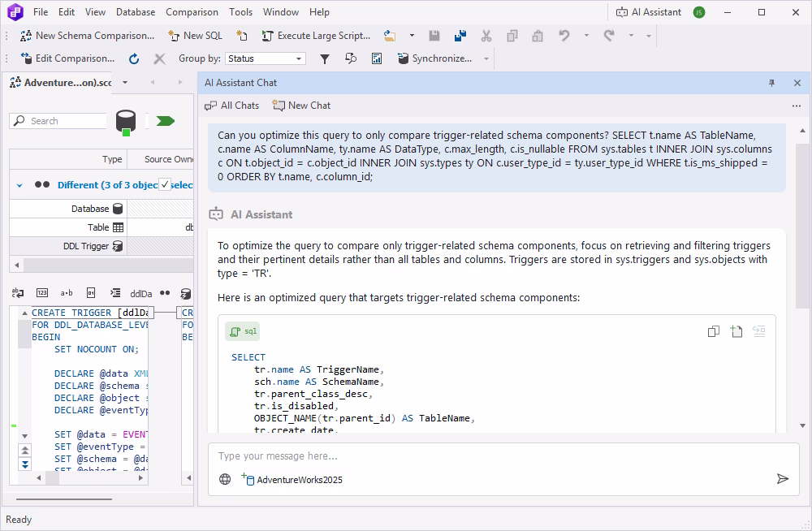Click Synchronize button
This screenshot has width=812, height=531.
point(434,58)
